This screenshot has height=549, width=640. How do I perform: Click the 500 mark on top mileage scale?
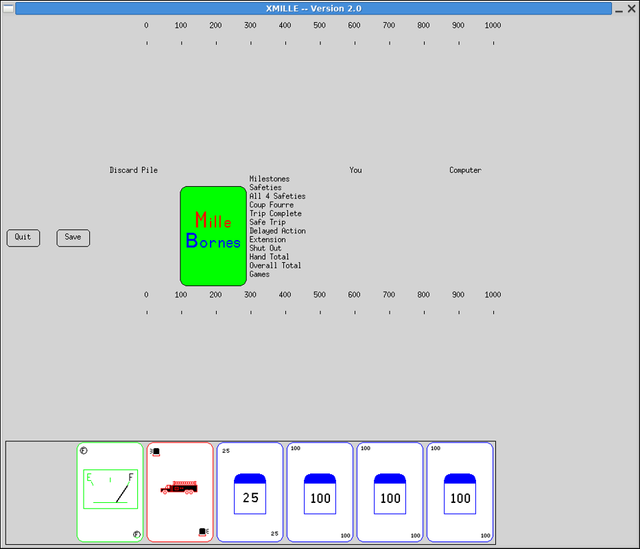click(320, 25)
